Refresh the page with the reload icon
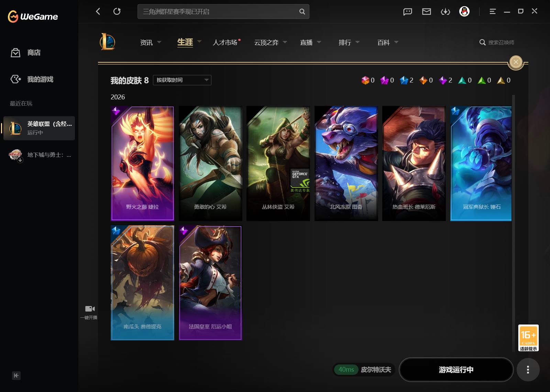 click(x=117, y=11)
